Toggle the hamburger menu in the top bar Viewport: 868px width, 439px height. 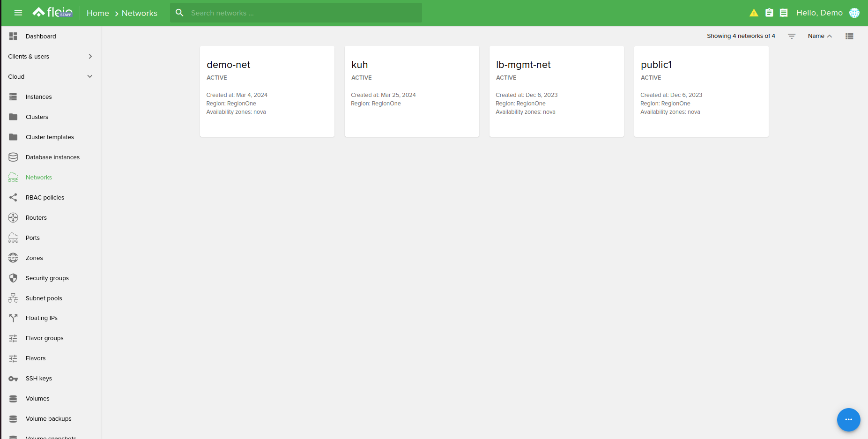pyautogui.click(x=18, y=13)
